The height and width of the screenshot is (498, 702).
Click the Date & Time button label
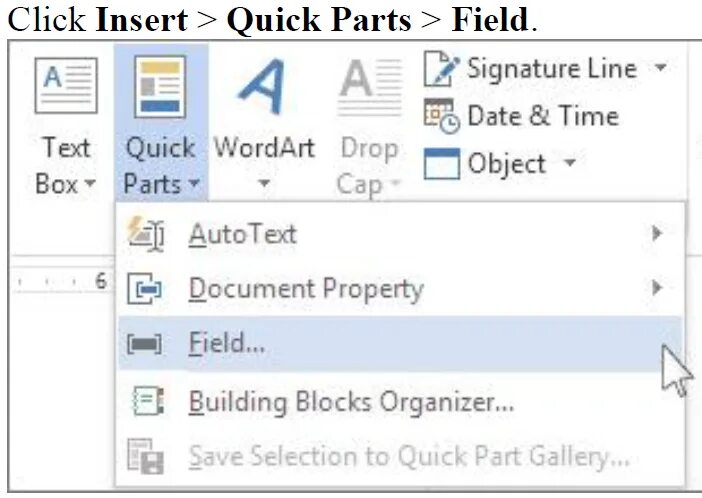pos(543,116)
